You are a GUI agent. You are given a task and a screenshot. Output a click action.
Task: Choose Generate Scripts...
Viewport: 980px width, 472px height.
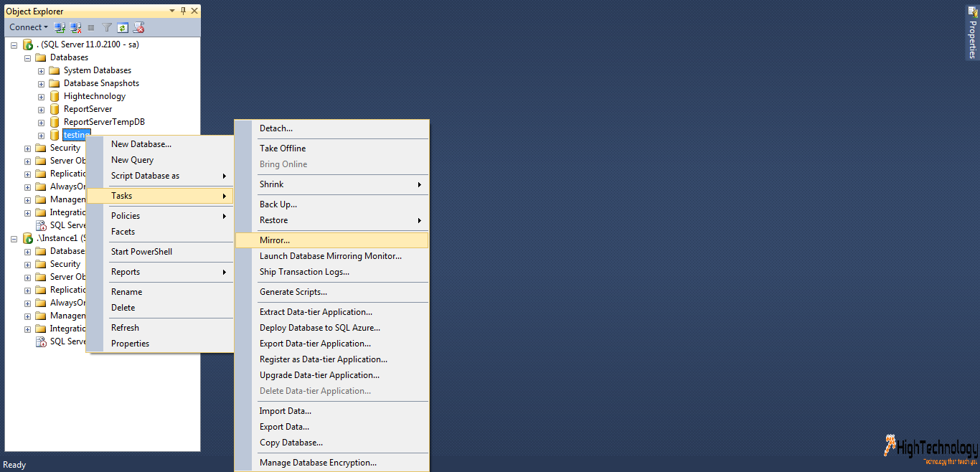tap(331, 292)
